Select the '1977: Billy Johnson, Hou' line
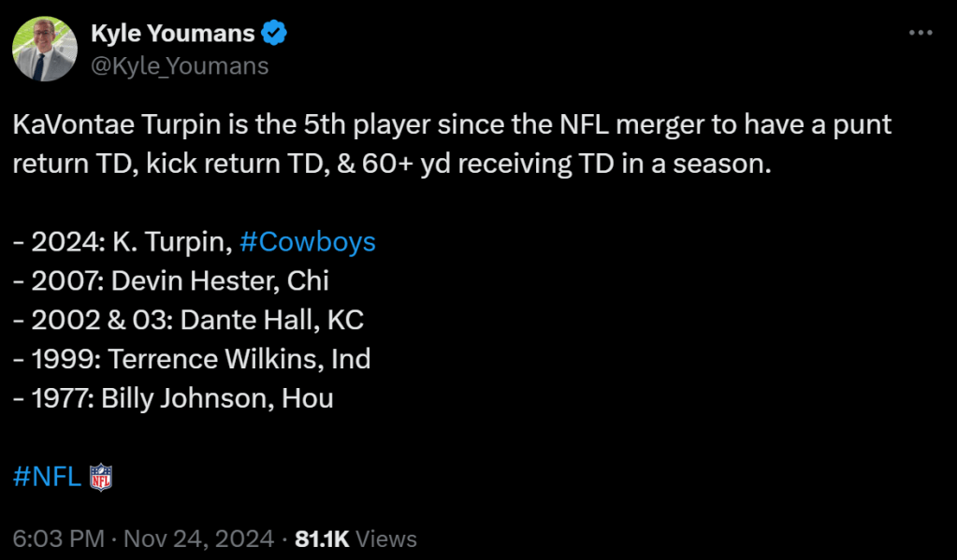The height and width of the screenshot is (560, 957). tap(173, 398)
